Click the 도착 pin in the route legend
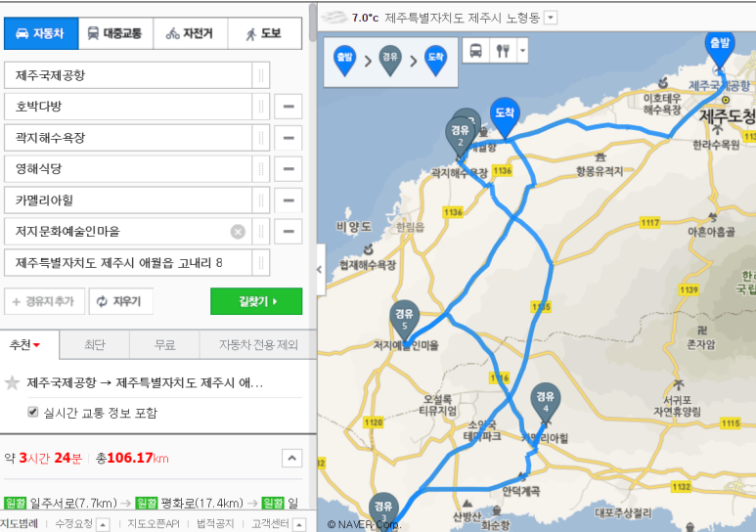Image resolution: width=756 pixels, height=532 pixels. [x=436, y=62]
